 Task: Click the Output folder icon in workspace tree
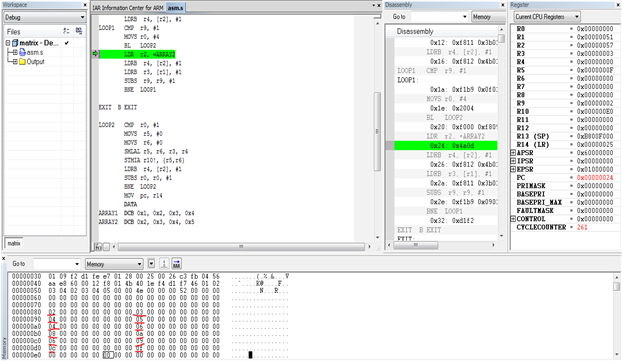click(x=23, y=61)
